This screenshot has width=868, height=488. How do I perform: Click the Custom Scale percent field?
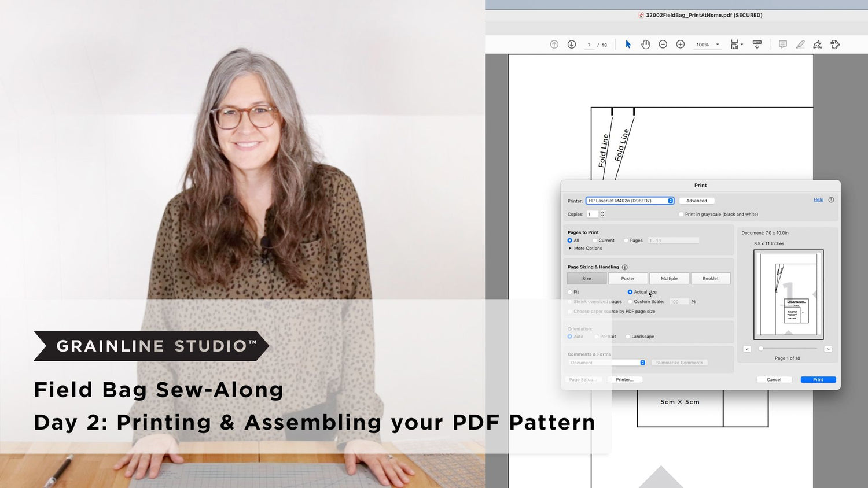679,302
